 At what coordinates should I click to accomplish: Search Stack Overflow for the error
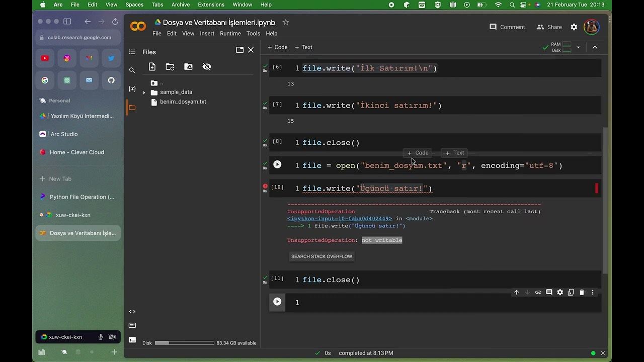coord(322,256)
